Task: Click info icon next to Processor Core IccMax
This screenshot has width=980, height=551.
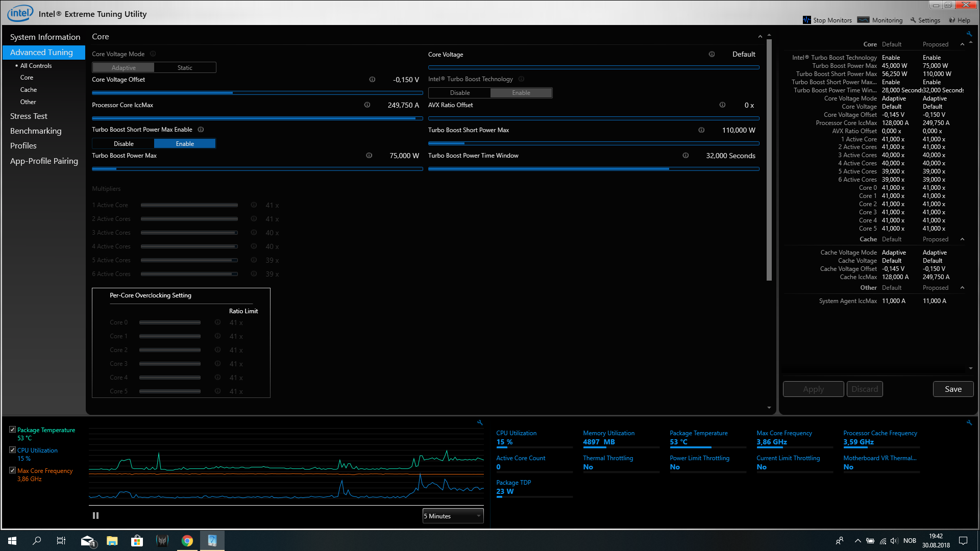Action: point(367,105)
